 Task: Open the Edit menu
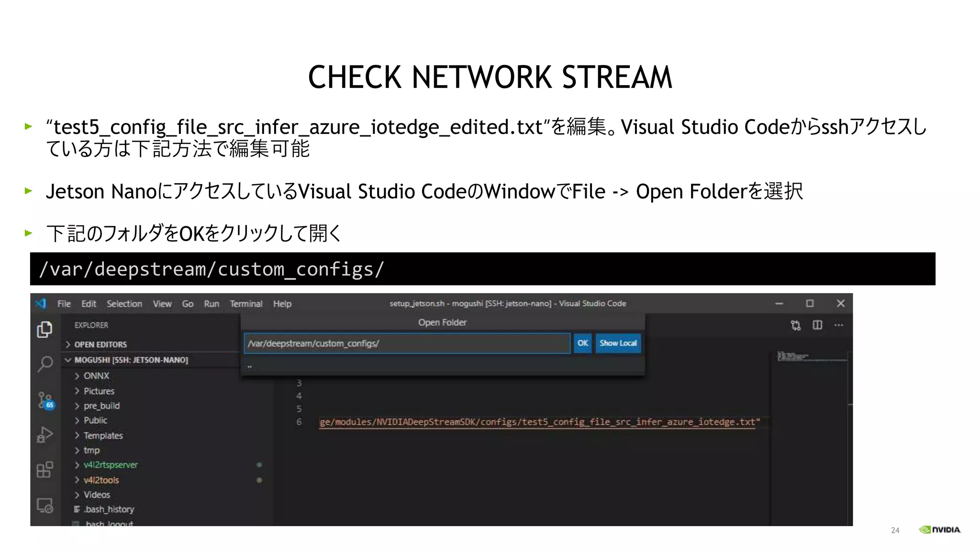pos(89,304)
